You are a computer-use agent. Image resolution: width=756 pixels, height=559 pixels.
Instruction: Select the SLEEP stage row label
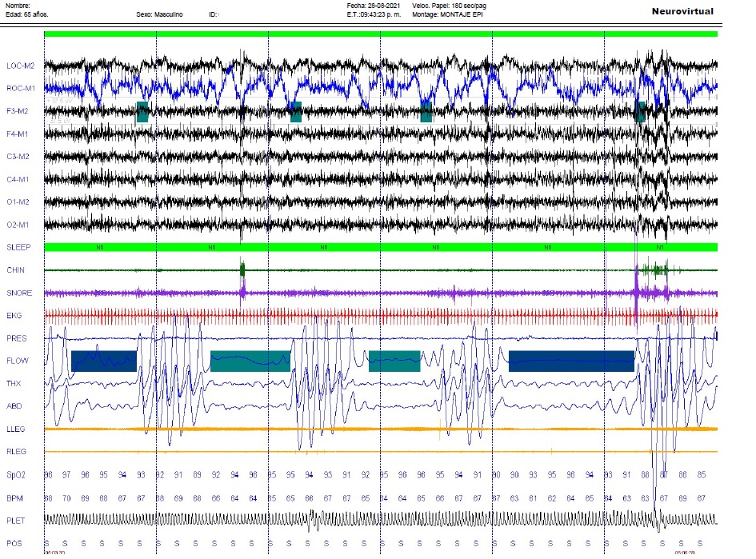[18, 247]
